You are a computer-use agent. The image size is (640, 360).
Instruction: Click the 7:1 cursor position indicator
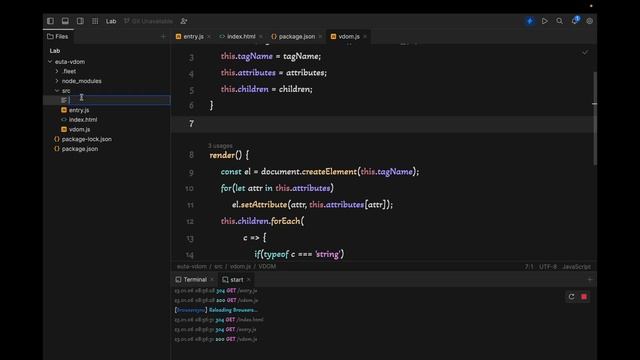coord(529,267)
